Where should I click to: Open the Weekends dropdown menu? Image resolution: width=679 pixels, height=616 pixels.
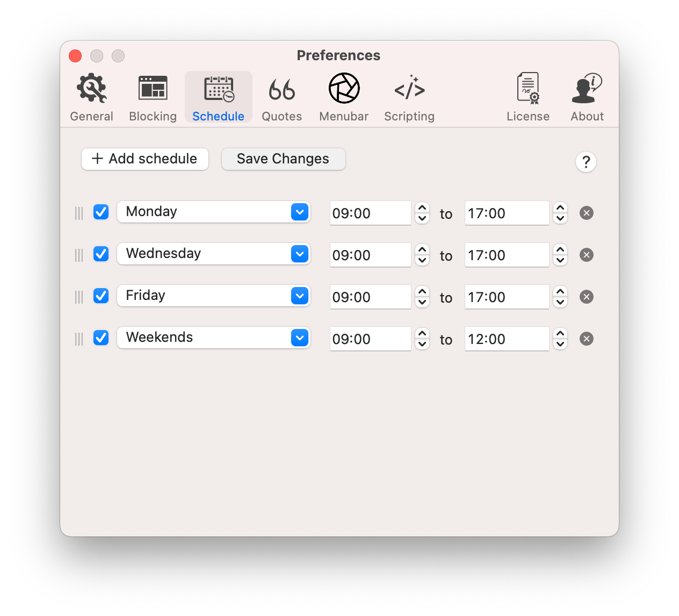(299, 338)
